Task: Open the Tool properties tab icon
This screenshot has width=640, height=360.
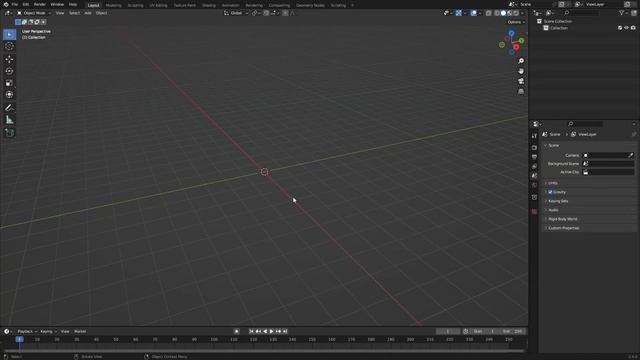Action: pyautogui.click(x=534, y=136)
